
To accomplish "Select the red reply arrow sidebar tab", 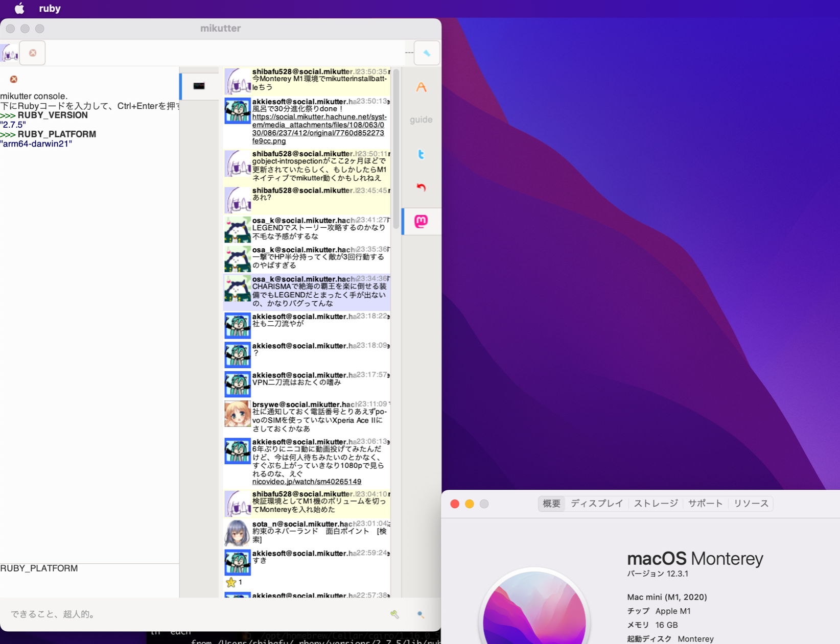I will (421, 187).
